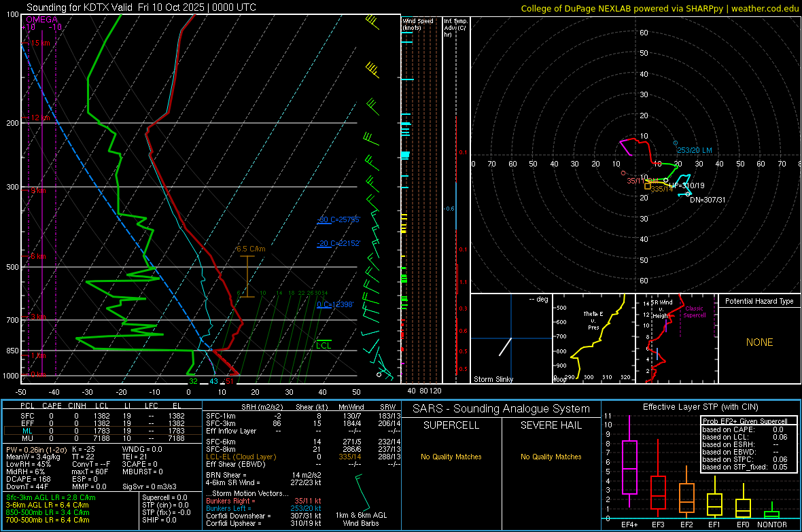Click the 'Potential Hazard Type' header
This screenshot has width=802, height=532.
pyautogui.click(x=759, y=301)
